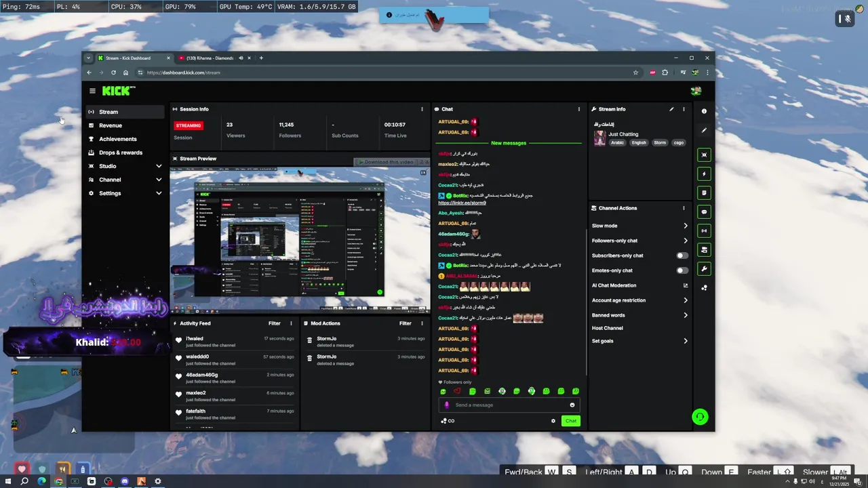Click the wrench icon in right sidebar
Viewport: 868px width, 488px height.
click(x=704, y=269)
